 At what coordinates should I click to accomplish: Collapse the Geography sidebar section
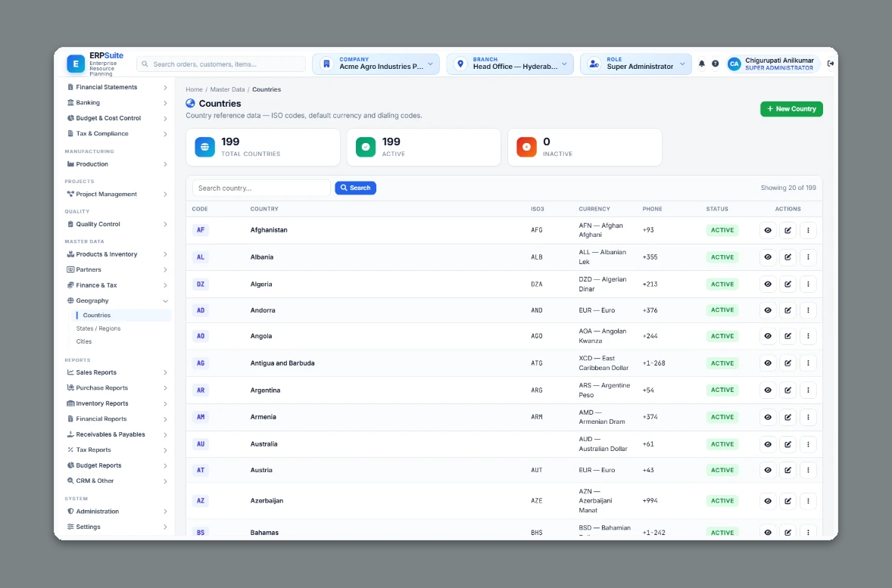coord(118,301)
